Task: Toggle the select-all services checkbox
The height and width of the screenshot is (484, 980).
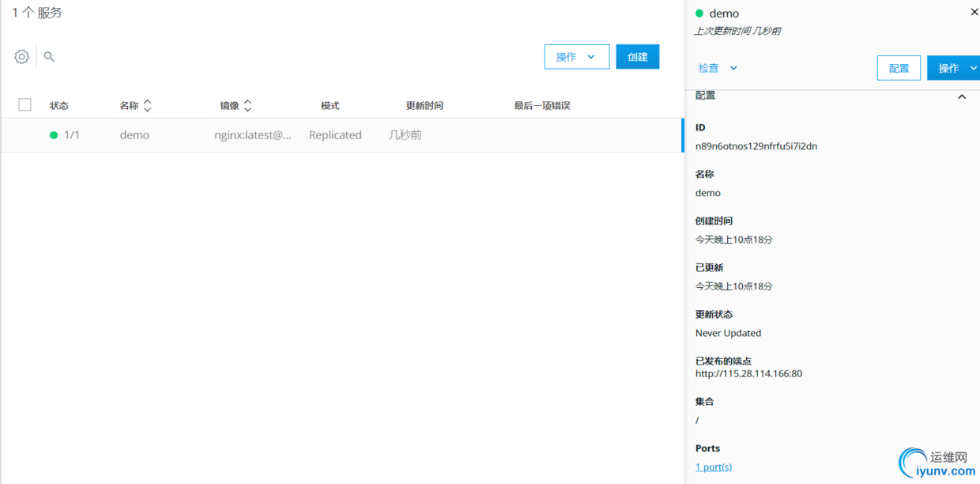Action: (x=24, y=105)
